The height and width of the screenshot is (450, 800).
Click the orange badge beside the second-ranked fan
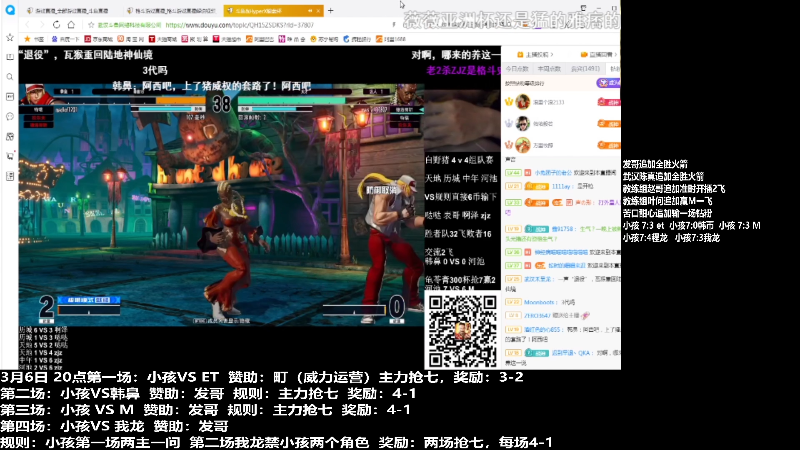click(x=609, y=123)
